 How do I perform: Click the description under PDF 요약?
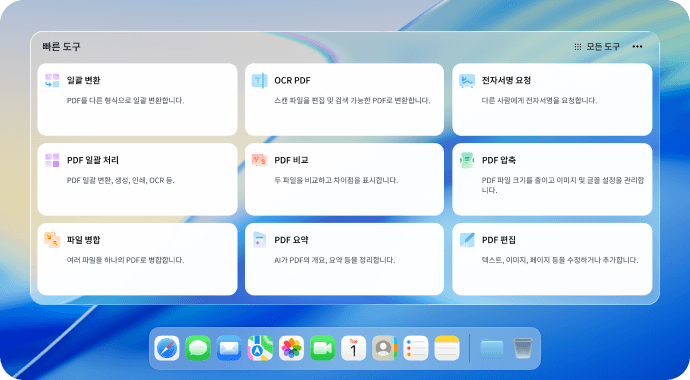coord(334,260)
